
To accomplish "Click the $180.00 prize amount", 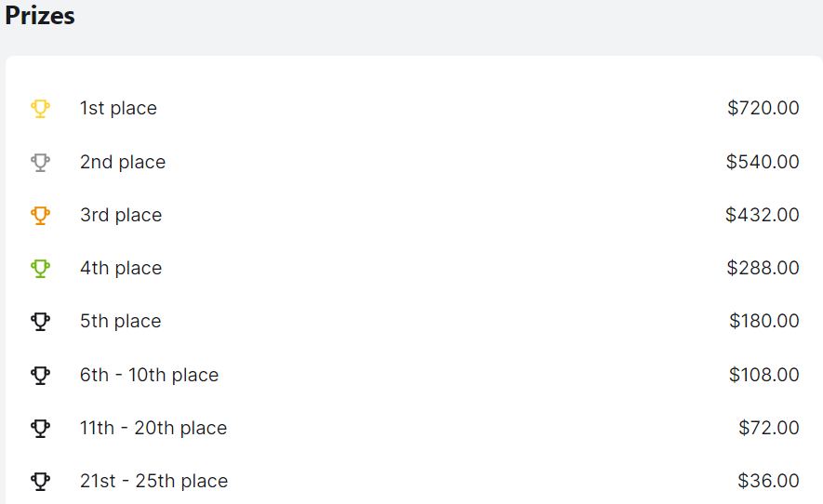I will click(764, 321).
